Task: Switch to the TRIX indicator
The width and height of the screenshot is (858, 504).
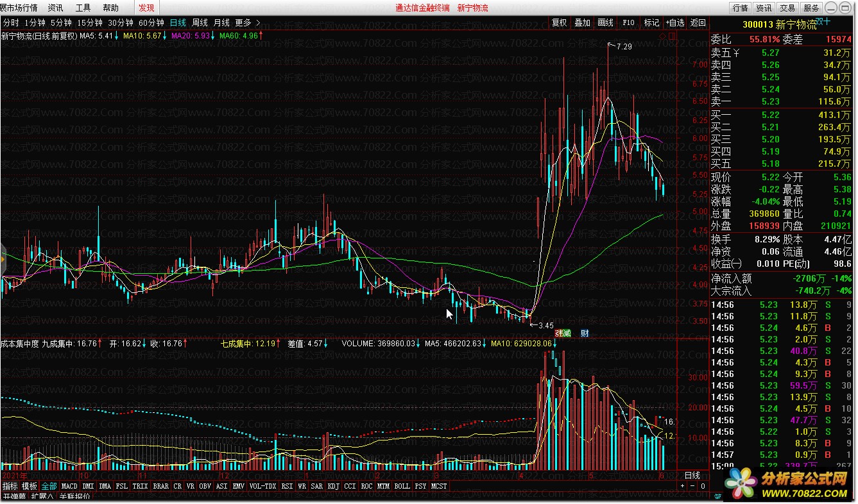Action: point(140,487)
